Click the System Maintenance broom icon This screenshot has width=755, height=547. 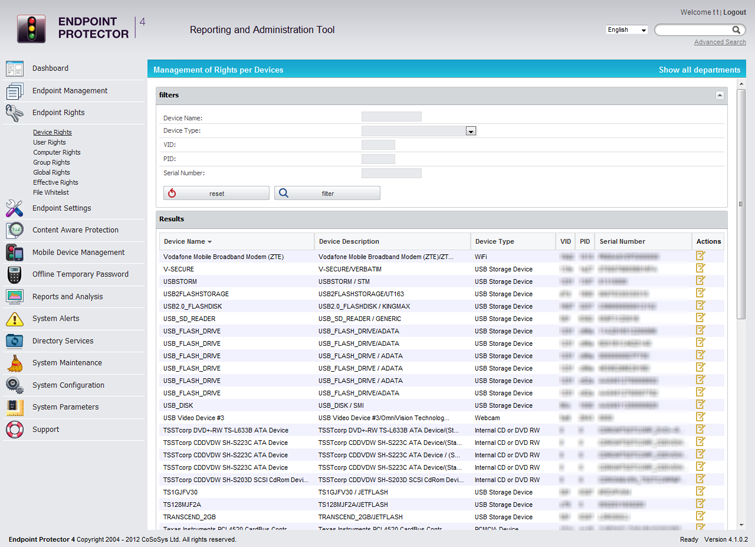pos(14,363)
